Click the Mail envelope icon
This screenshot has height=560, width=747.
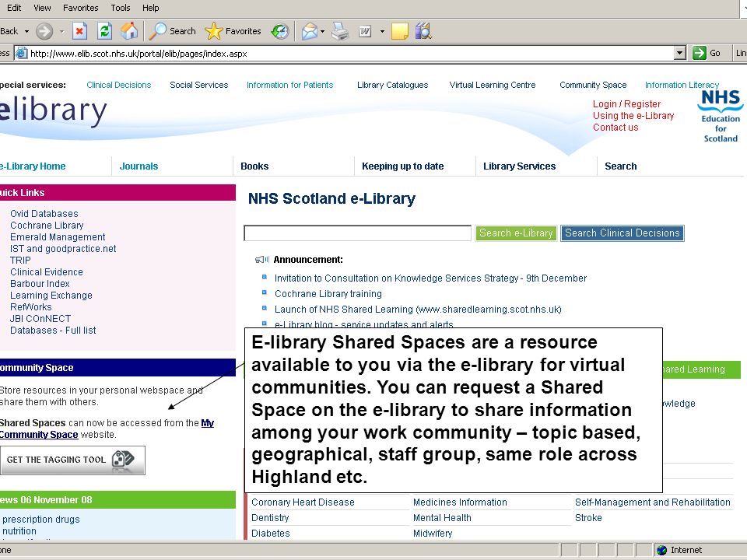coord(309,31)
